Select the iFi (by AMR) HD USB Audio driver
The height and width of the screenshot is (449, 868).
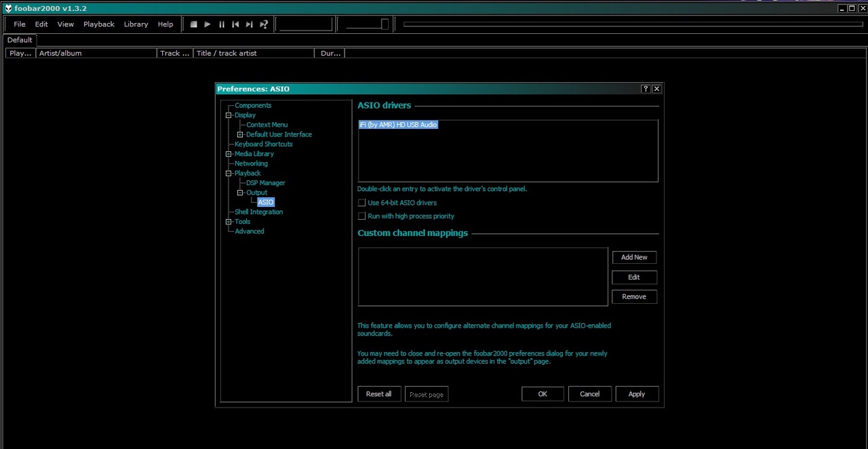[x=398, y=125]
